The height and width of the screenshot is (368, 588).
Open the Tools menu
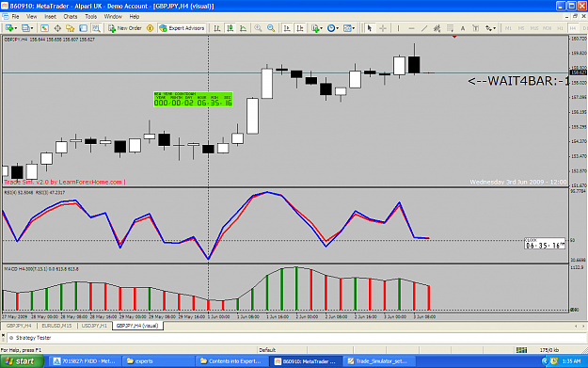pos(90,17)
